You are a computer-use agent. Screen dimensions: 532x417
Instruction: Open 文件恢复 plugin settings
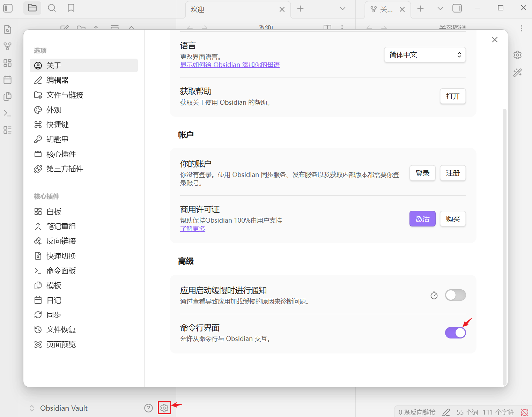pyautogui.click(x=84, y=330)
